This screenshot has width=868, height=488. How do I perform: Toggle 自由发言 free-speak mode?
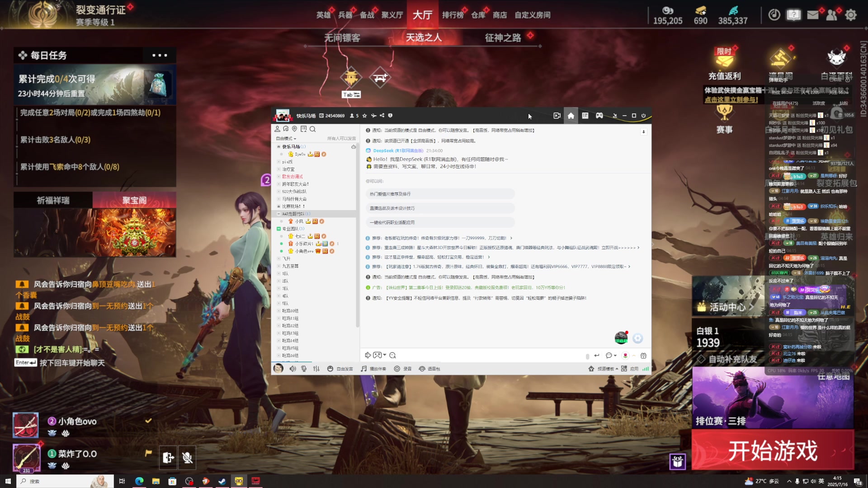coord(340,369)
